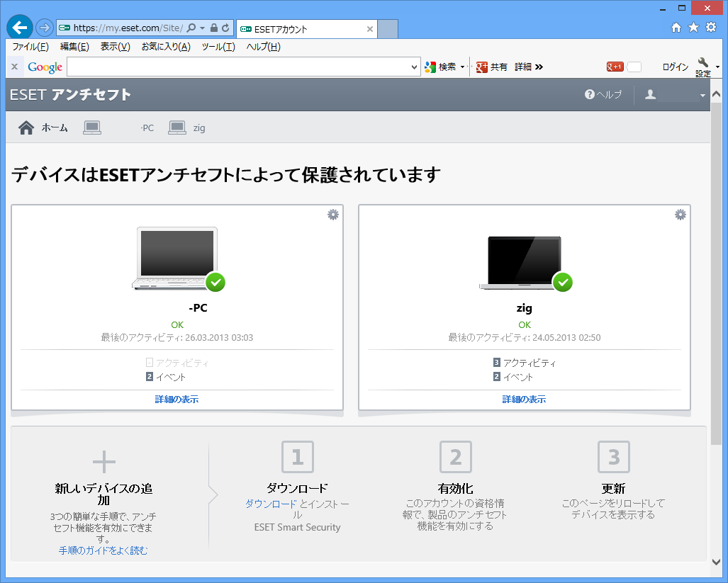
Task: Click the white laptop image for -PC
Action: coord(177,259)
